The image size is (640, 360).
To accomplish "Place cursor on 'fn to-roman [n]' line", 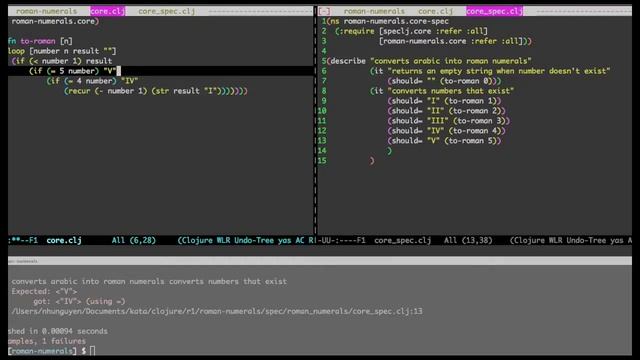I will (40, 41).
